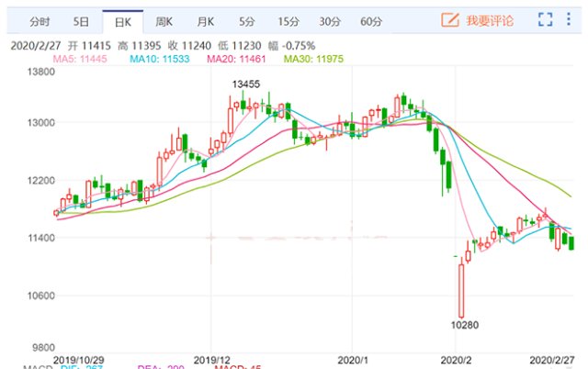Click the 13455 high price label
The height and width of the screenshot is (369, 588).
246,84
